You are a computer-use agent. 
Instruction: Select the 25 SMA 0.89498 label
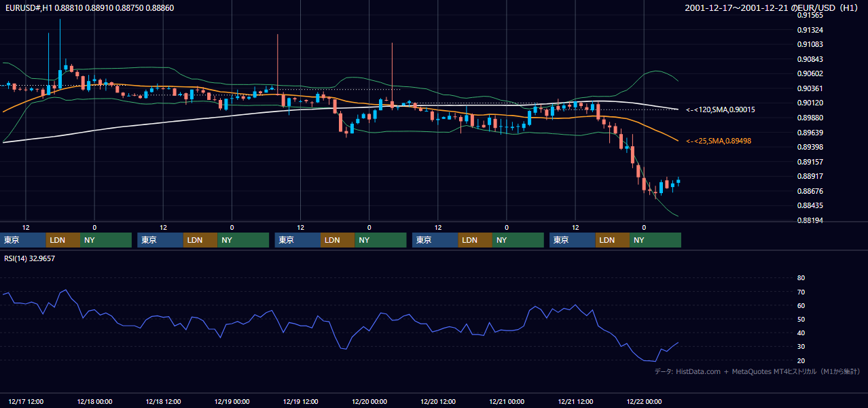[719, 141]
